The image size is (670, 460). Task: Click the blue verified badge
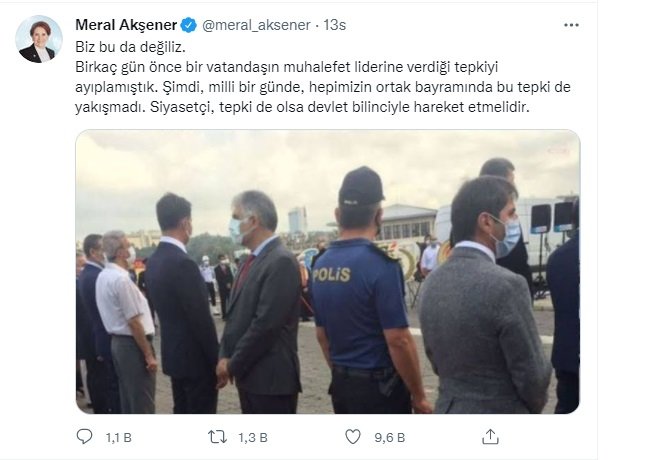[x=188, y=25]
